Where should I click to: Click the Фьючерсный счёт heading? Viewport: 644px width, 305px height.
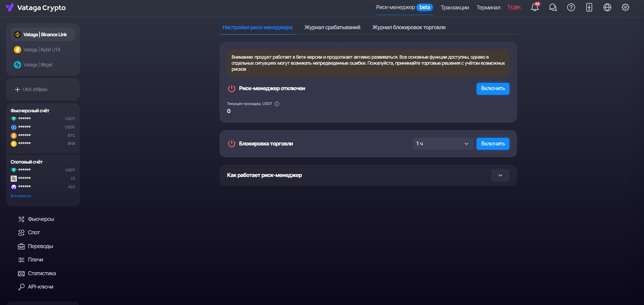[30, 111]
